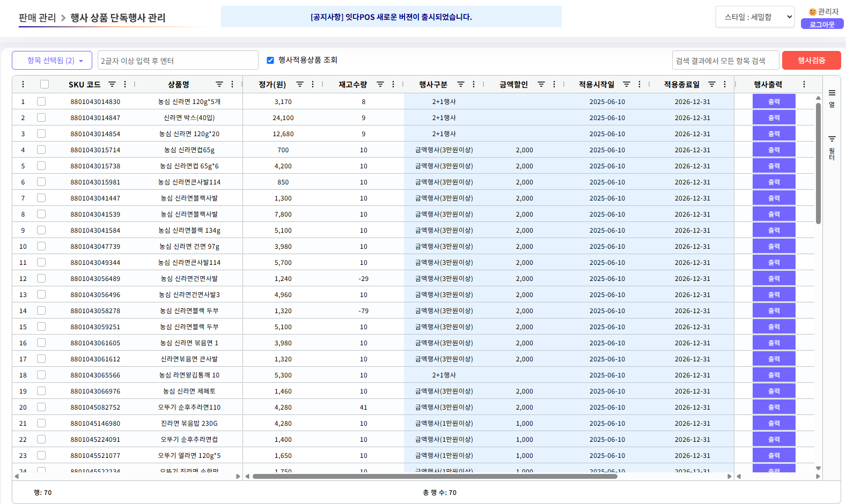Image resolution: width=846 pixels, height=504 pixels.
Task: Open the 재고수량 column options menu
Action: (x=393, y=84)
